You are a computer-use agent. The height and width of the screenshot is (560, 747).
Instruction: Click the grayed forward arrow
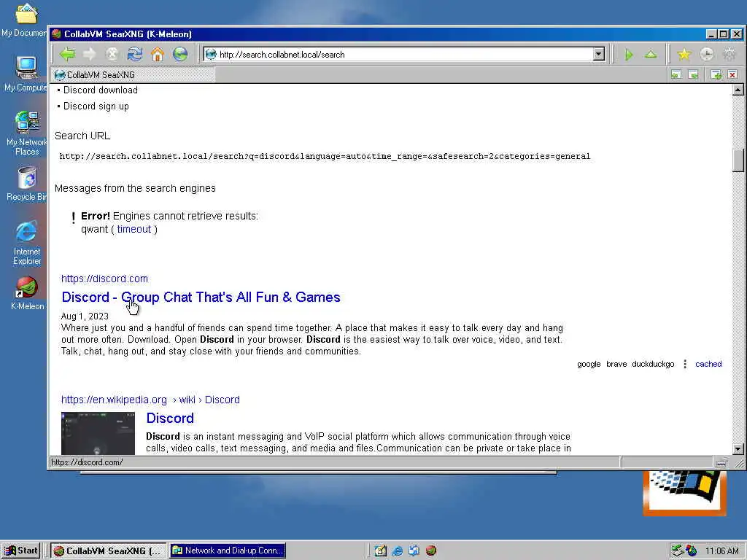[90, 54]
